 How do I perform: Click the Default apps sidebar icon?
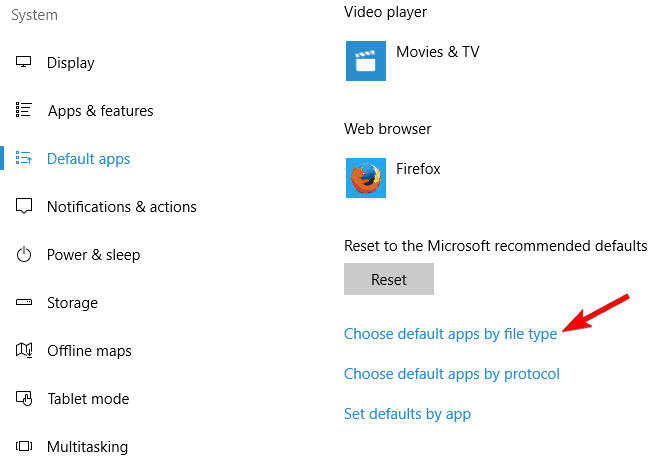23,158
